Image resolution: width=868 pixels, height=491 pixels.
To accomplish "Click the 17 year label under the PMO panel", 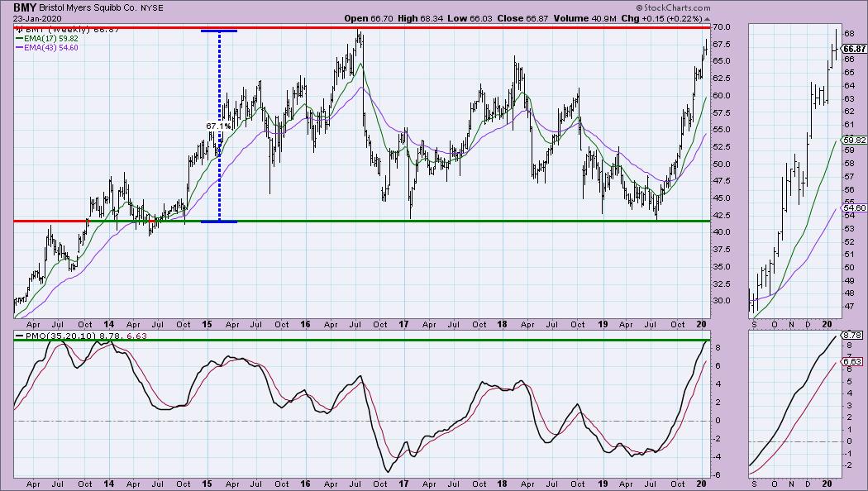I will point(403,484).
